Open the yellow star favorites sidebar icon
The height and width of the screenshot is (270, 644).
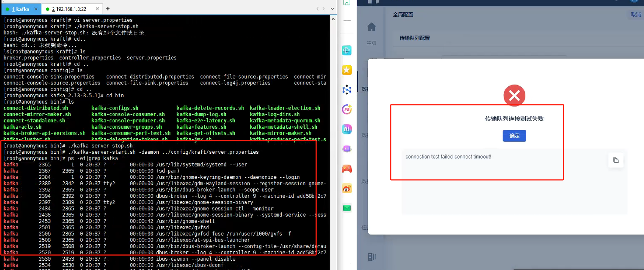(x=347, y=70)
